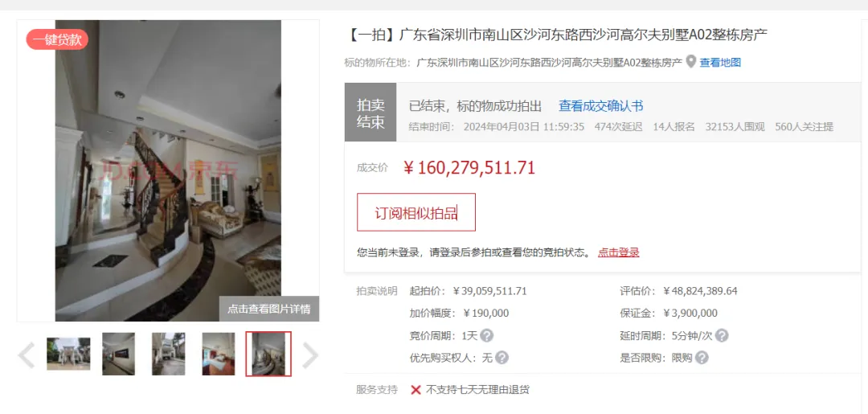The image size is (868, 414).
Task: Click help icon beside 是否限购
Action: point(702,358)
